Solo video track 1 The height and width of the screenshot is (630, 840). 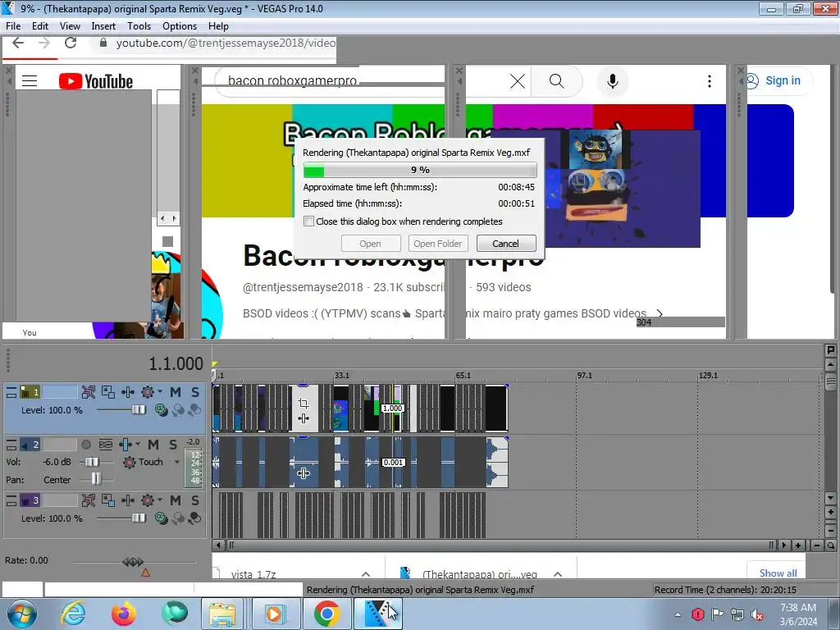[x=195, y=392]
